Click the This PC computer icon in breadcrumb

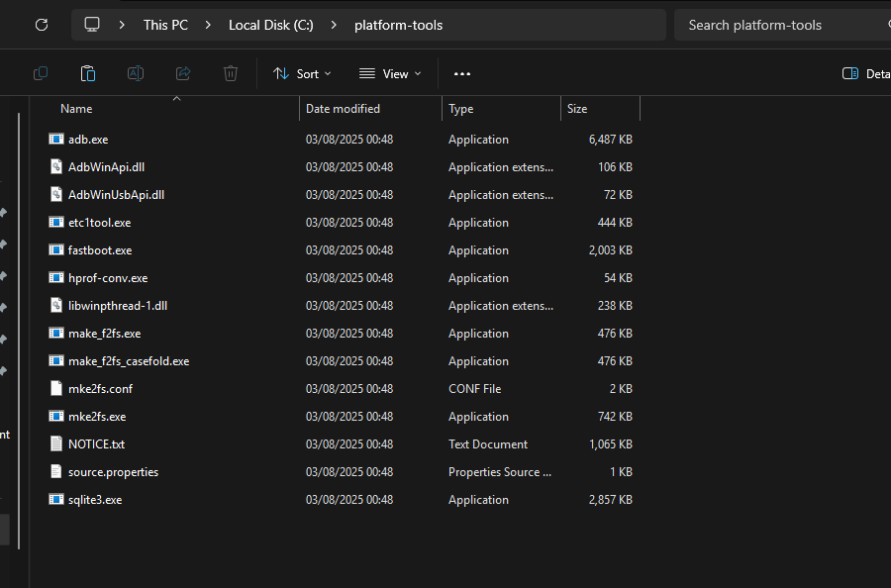coord(92,25)
